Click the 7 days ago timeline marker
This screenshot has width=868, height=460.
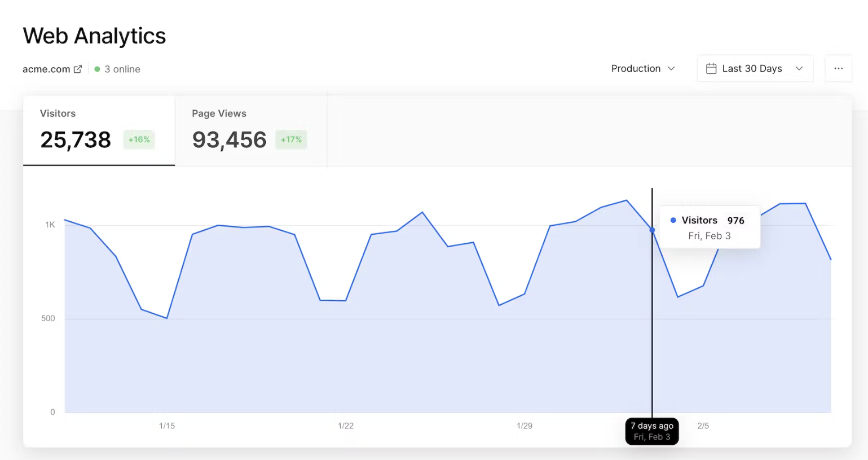[652, 431]
